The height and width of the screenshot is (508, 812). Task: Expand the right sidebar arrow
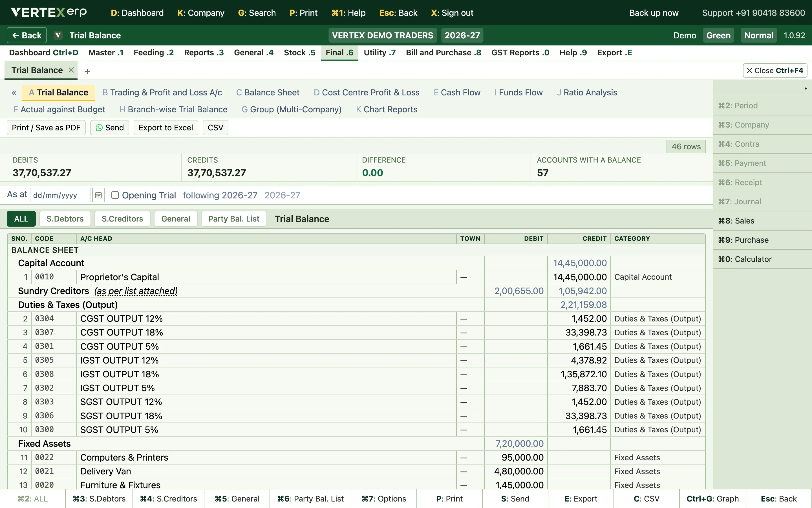[805, 88]
